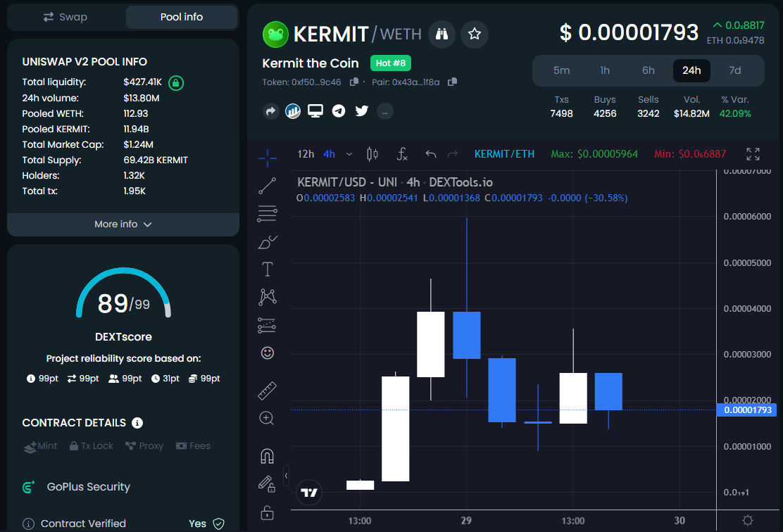The image size is (783, 532).
Task: Click the Holders value 1.32K
Action: (134, 176)
